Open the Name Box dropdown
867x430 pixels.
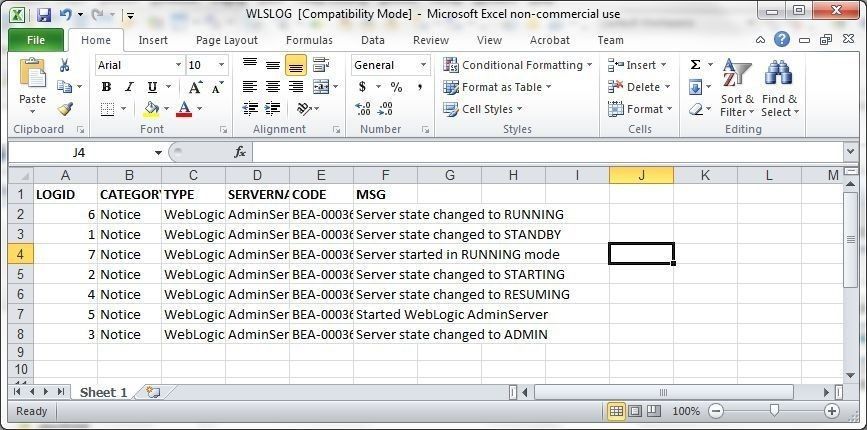158,153
